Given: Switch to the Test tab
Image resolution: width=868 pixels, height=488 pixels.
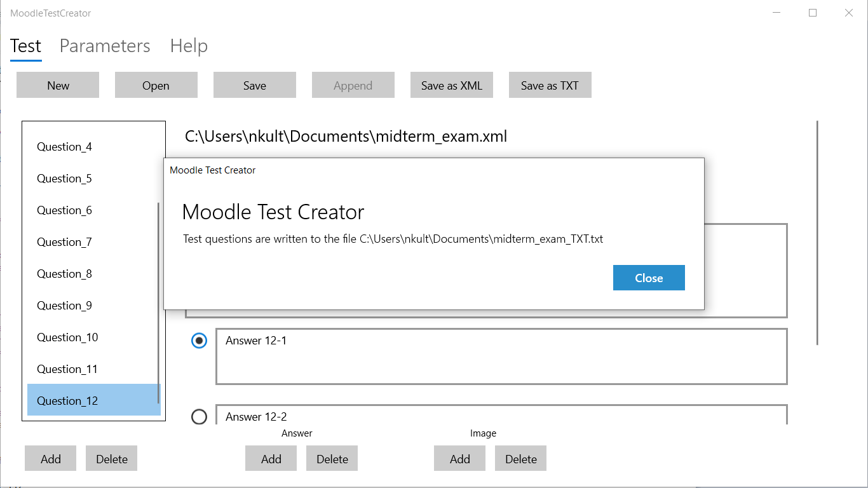Looking at the screenshot, I should coord(26,46).
